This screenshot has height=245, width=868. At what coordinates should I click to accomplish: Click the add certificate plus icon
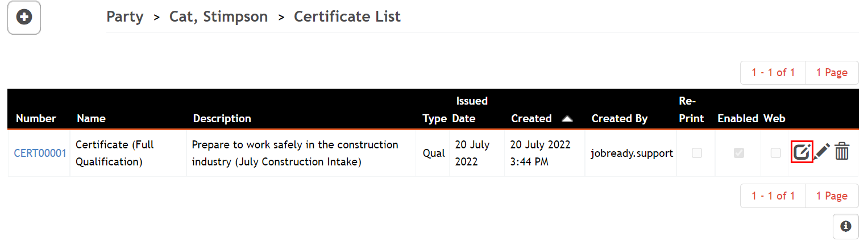pyautogui.click(x=24, y=18)
